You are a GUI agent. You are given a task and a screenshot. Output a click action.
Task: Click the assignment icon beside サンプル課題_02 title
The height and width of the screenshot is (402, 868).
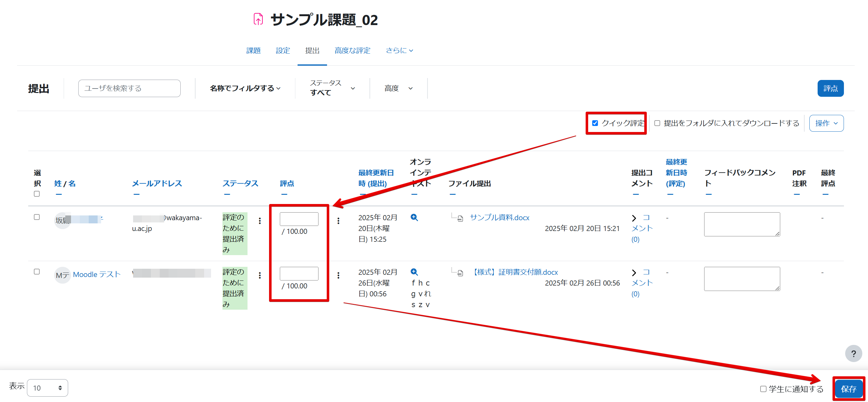tap(258, 19)
